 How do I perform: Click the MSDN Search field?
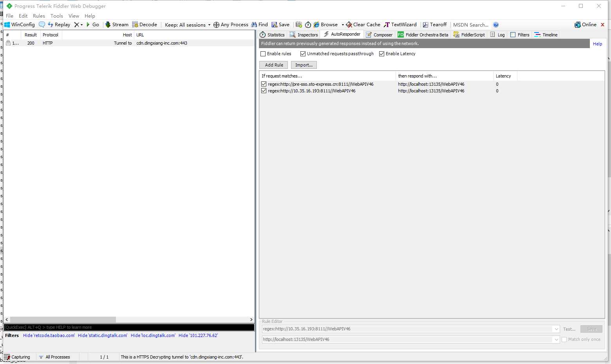click(471, 25)
